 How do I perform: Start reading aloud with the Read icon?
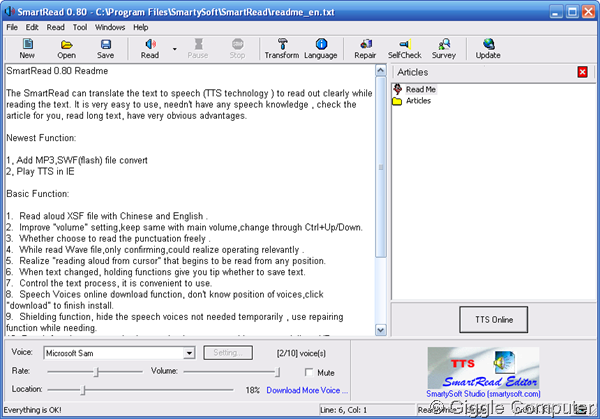150,49
